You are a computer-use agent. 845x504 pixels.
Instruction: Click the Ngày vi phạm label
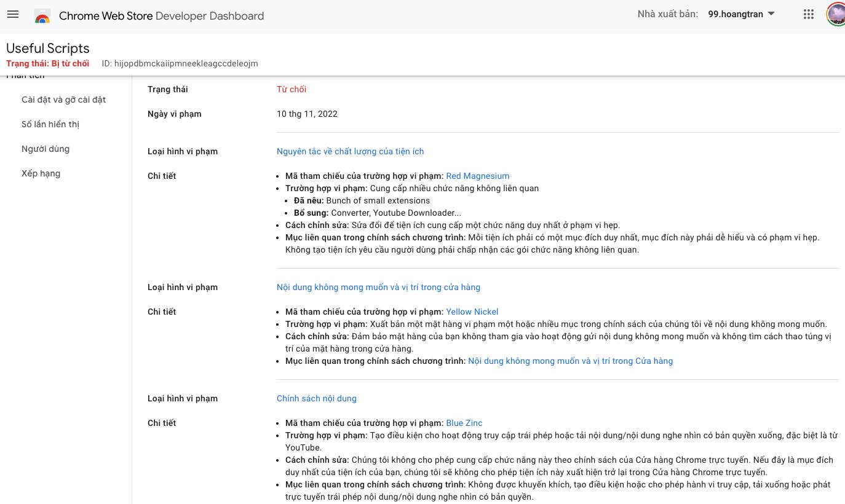pos(175,114)
